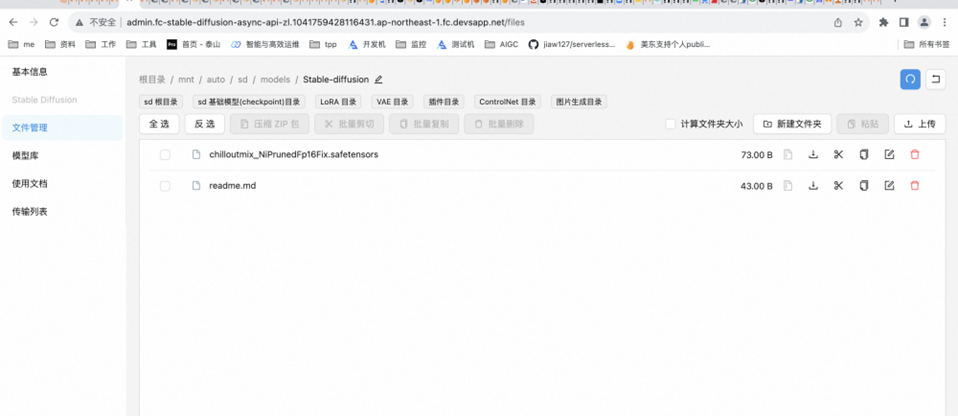The width and height of the screenshot is (958, 416).
Task: Cut readme.md with scissors icon
Action: tap(838, 186)
